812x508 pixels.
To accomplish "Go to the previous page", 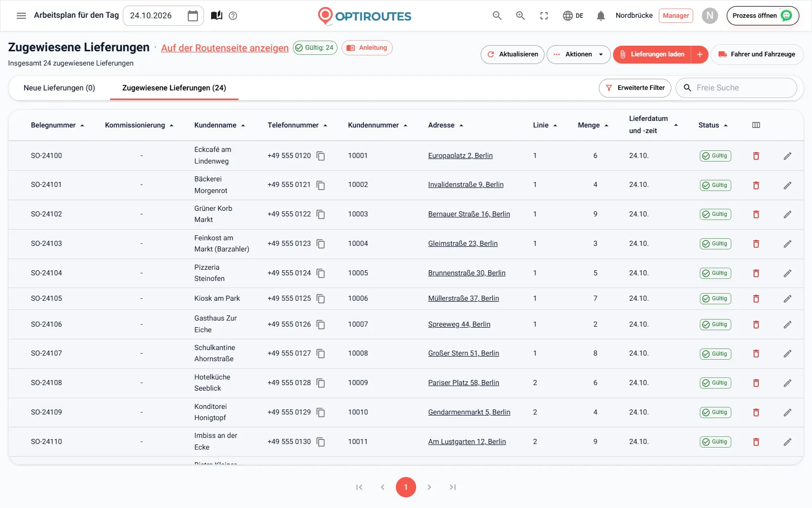I will pos(383,487).
